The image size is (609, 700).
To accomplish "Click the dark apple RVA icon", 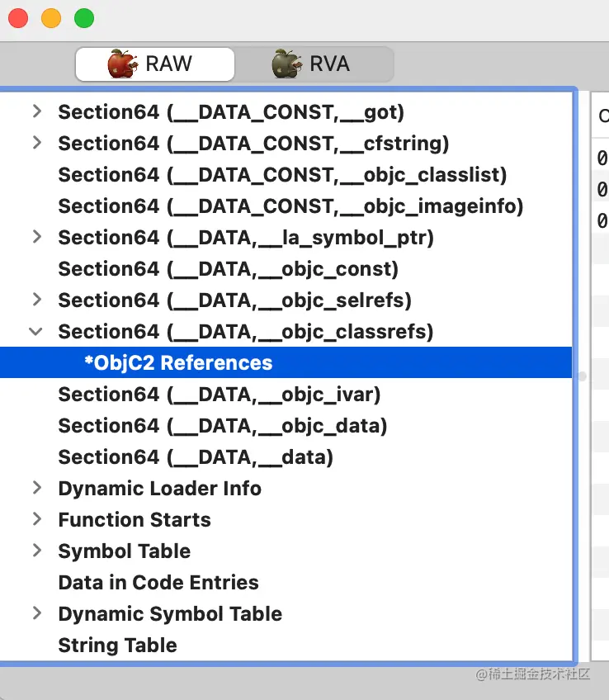I will tap(287, 64).
